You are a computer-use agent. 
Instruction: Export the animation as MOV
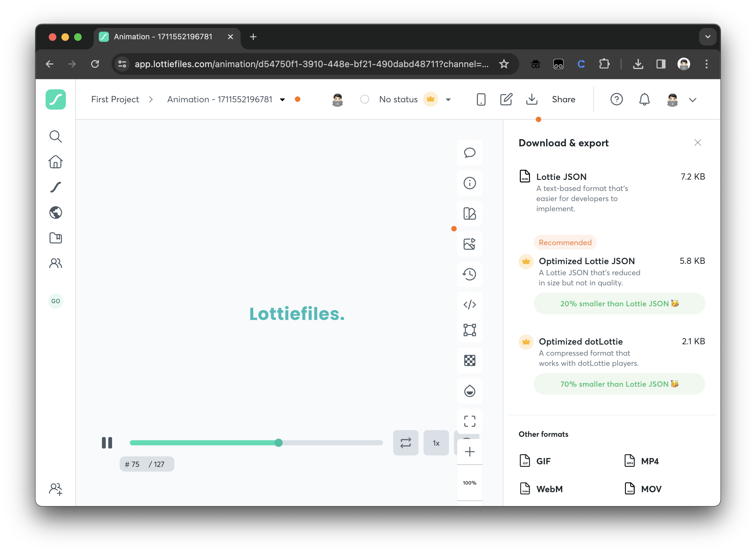pos(643,489)
